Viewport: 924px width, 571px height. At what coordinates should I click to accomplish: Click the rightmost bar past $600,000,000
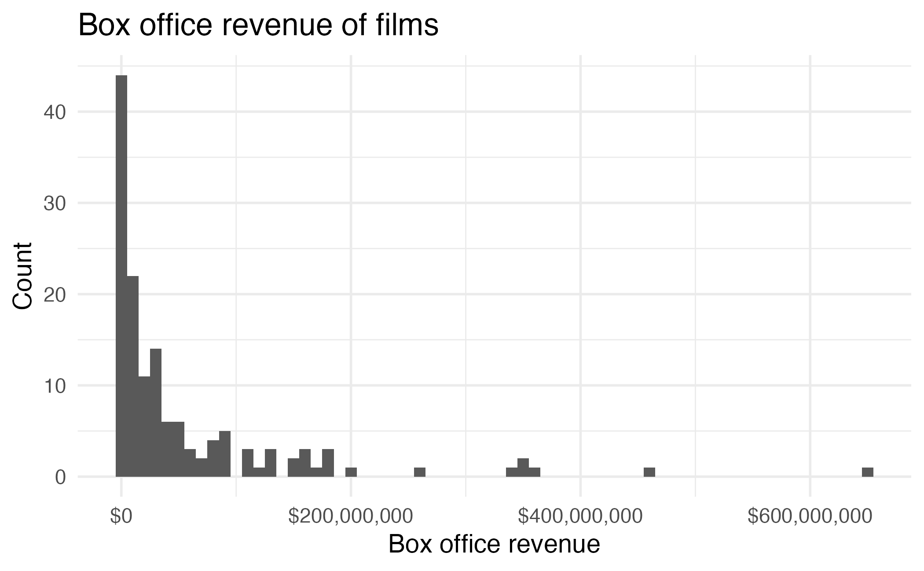867,472
